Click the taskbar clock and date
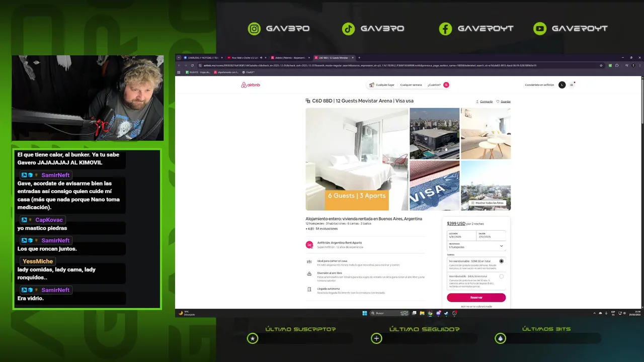644x362 pixels. tap(634, 313)
